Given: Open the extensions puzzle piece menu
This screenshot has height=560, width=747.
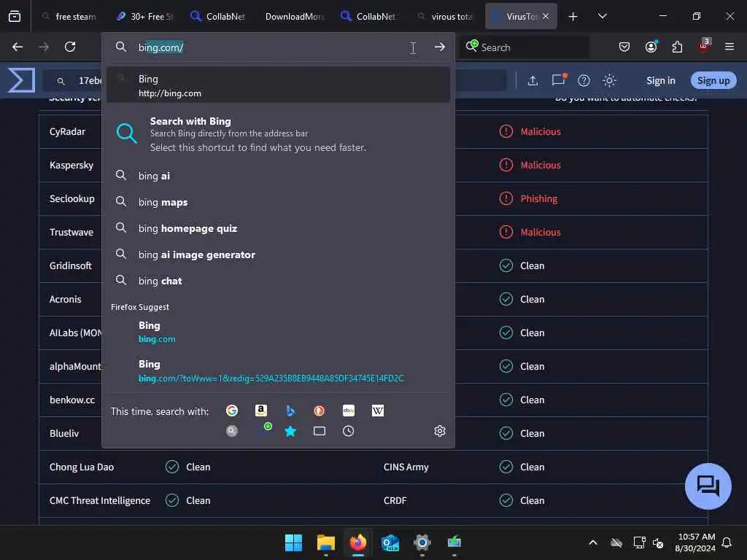Looking at the screenshot, I should click(677, 47).
